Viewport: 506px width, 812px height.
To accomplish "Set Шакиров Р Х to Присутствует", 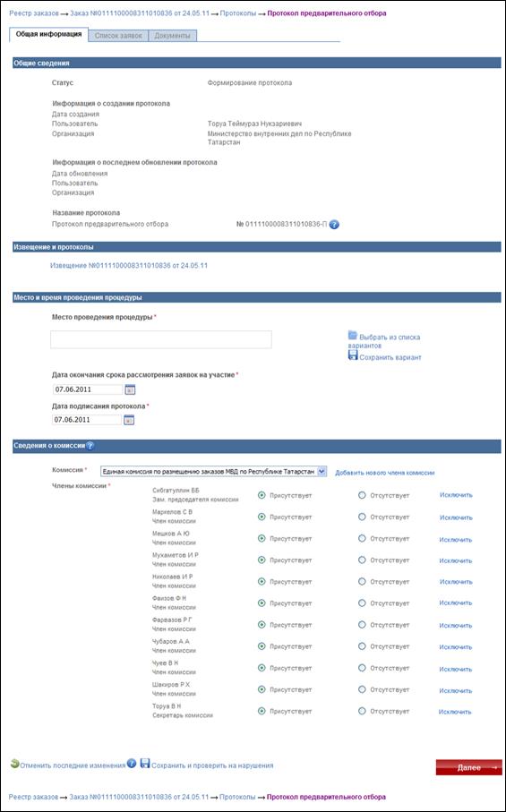I will [262, 689].
